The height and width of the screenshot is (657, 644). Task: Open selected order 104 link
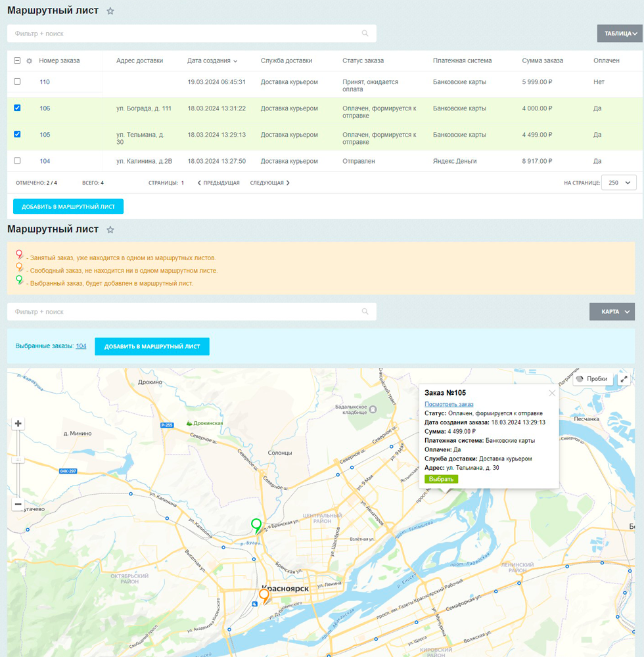click(81, 346)
